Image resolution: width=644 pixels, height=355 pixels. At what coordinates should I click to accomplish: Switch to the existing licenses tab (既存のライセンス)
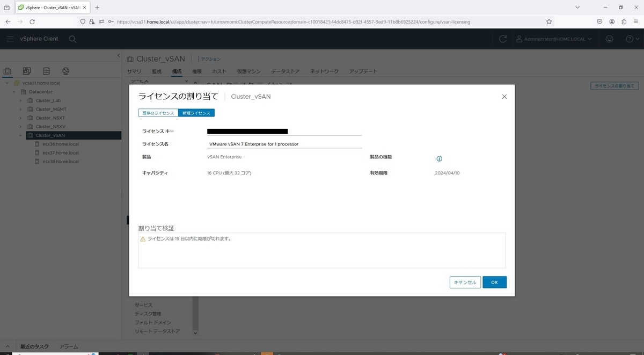coord(158,113)
